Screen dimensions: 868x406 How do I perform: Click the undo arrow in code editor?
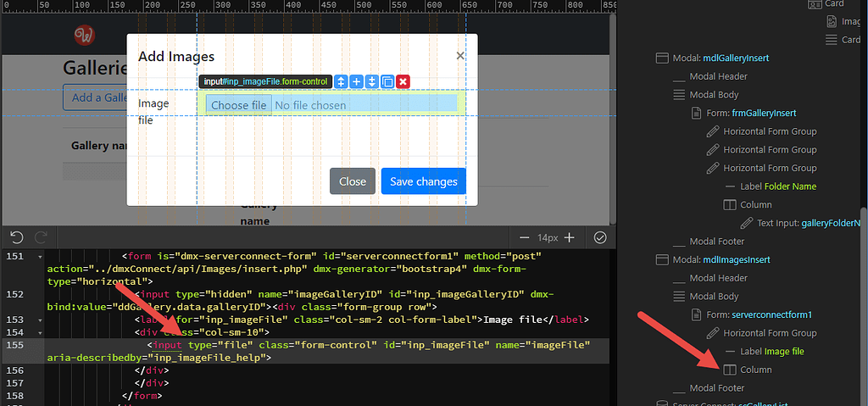pos(16,237)
